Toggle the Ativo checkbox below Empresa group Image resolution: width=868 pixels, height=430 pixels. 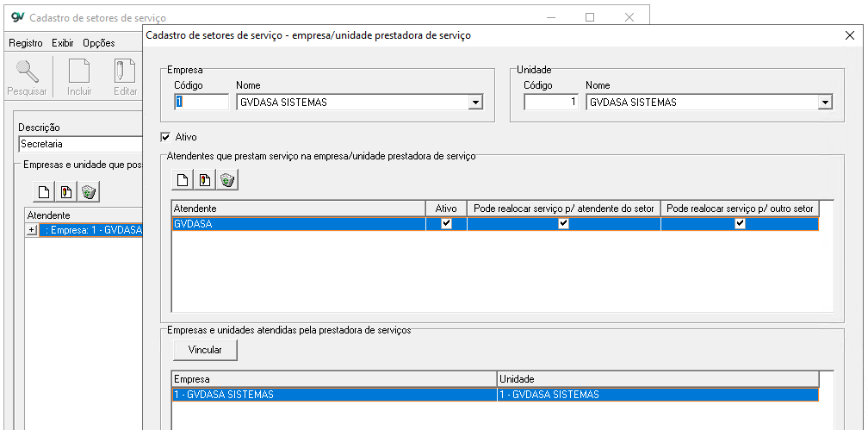click(x=165, y=137)
